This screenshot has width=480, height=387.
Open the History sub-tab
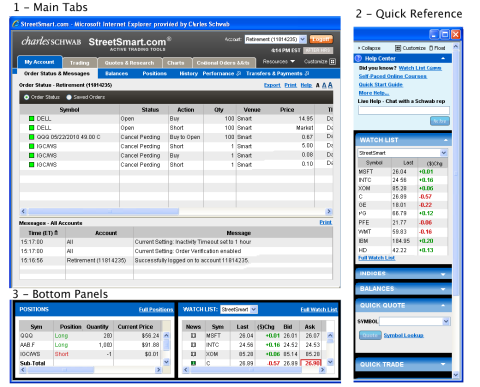coord(189,73)
